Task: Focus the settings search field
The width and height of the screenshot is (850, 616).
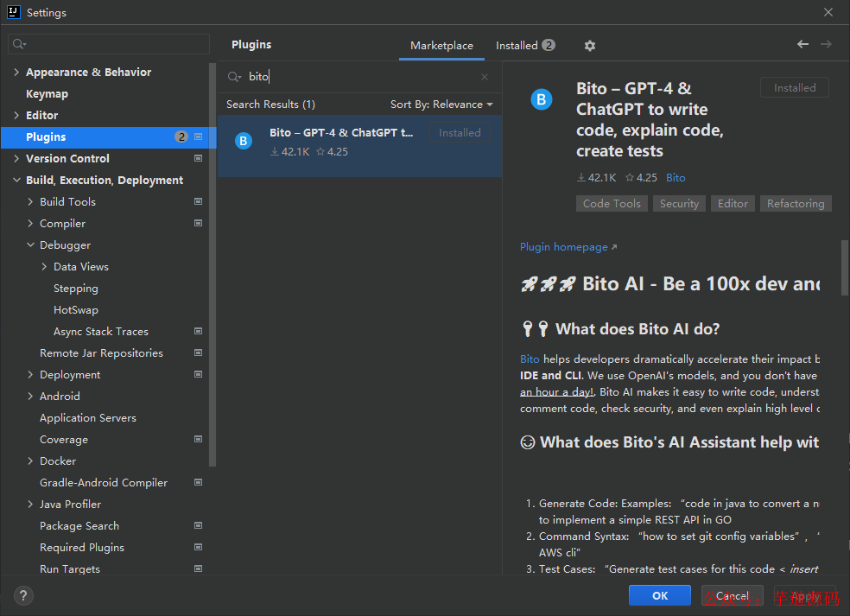Action: click(x=109, y=44)
